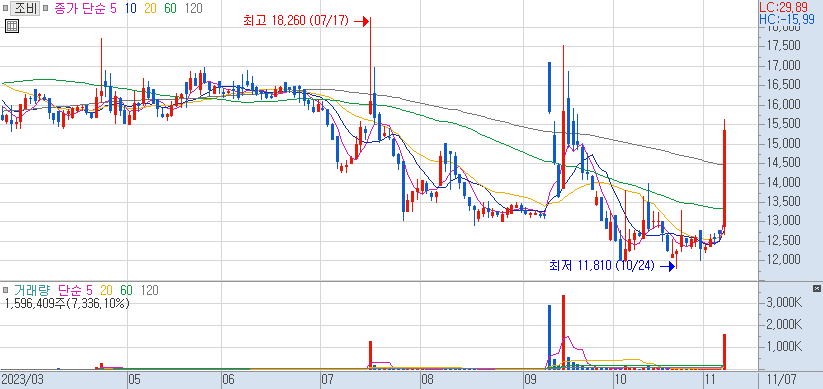Viewport: 823px width, 389px height.
Task: Close the volume panel with X icon
Action: (x=817, y=288)
